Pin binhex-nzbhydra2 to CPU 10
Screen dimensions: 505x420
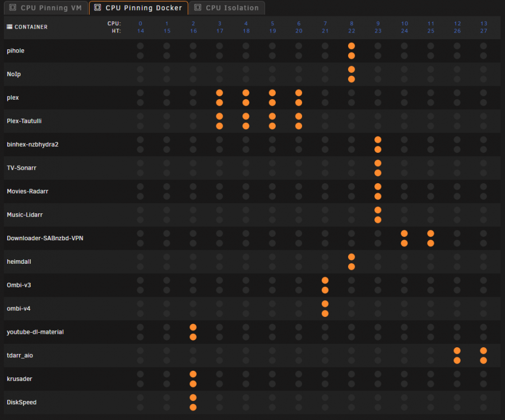pos(404,139)
